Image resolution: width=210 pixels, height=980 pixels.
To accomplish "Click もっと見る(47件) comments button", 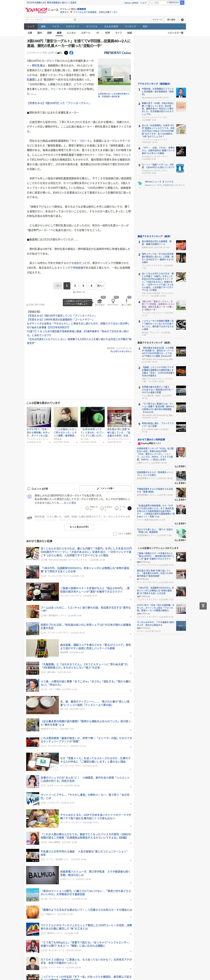I will click(79, 527).
